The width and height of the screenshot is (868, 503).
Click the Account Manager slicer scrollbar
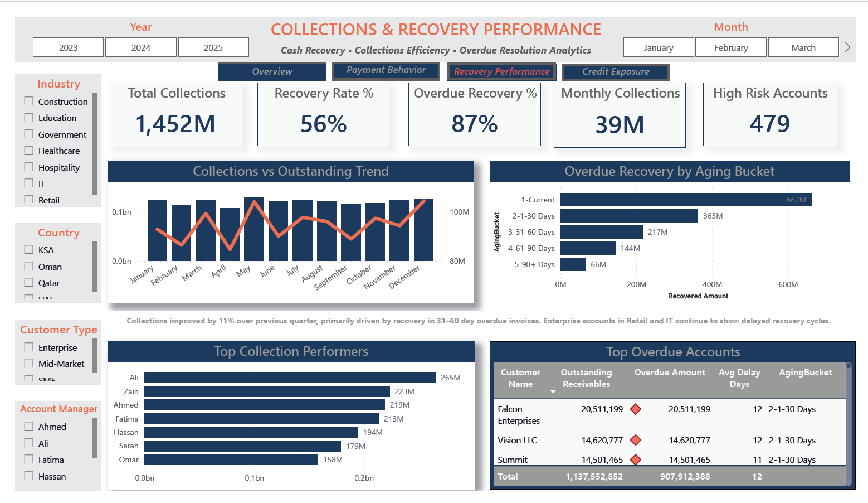click(95, 438)
